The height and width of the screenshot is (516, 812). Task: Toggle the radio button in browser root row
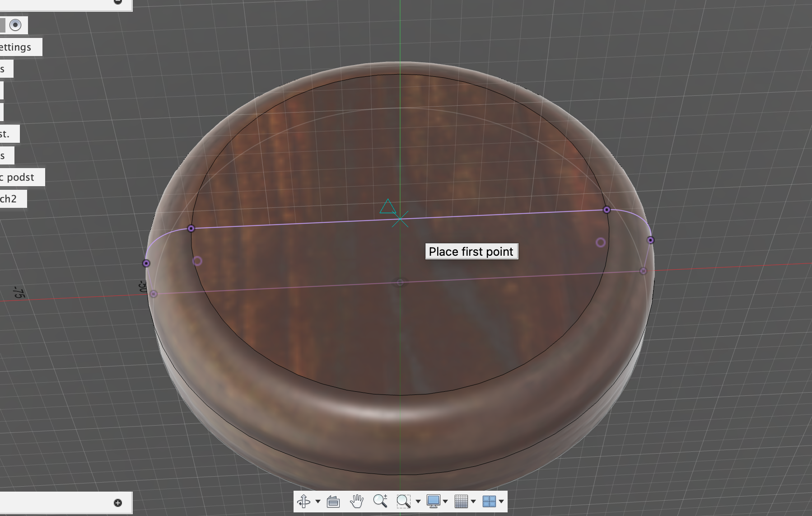point(15,25)
